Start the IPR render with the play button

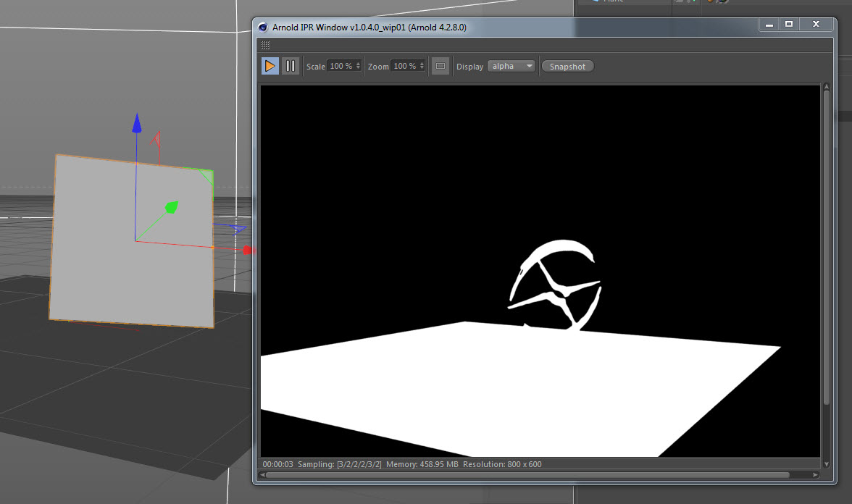270,66
